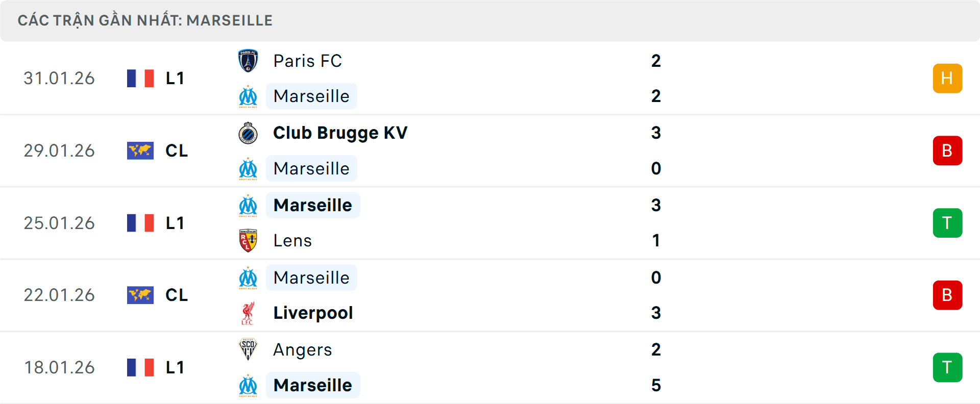The image size is (980, 404).
Task: Click the Marseille logo next to Lens match
Action: click(x=249, y=206)
